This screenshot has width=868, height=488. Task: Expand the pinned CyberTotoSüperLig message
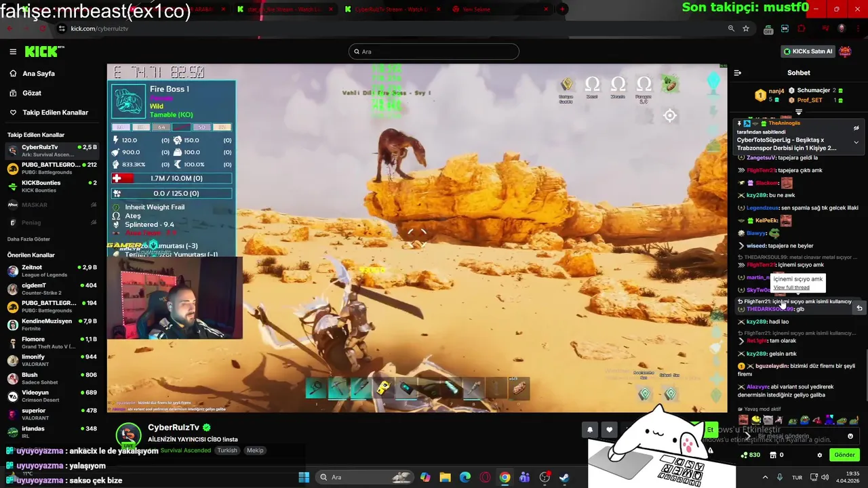click(856, 142)
